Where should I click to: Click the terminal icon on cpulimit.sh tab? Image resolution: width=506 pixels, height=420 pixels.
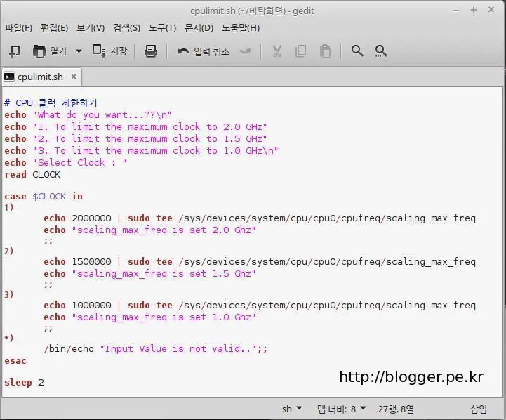pos(8,77)
